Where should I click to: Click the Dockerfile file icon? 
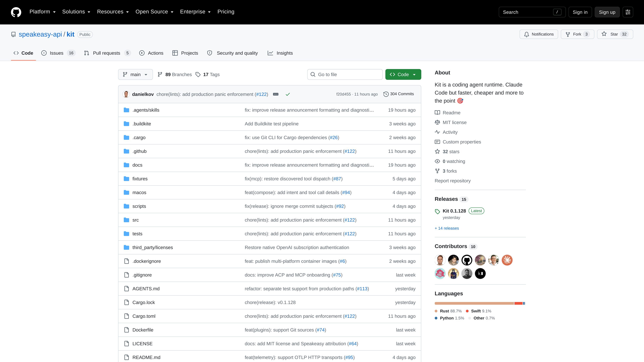click(126, 330)
